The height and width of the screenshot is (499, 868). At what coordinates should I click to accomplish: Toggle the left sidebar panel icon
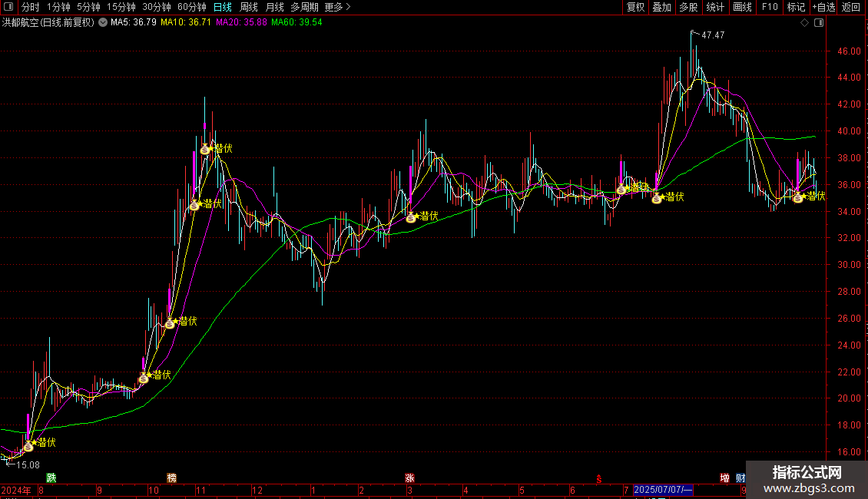(x=8, y=7)
